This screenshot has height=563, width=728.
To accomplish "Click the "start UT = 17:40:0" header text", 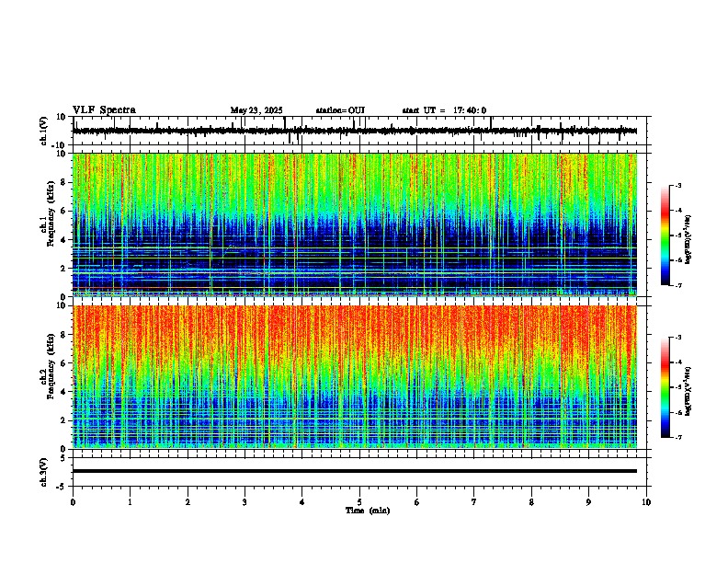I will click(444, 110).
